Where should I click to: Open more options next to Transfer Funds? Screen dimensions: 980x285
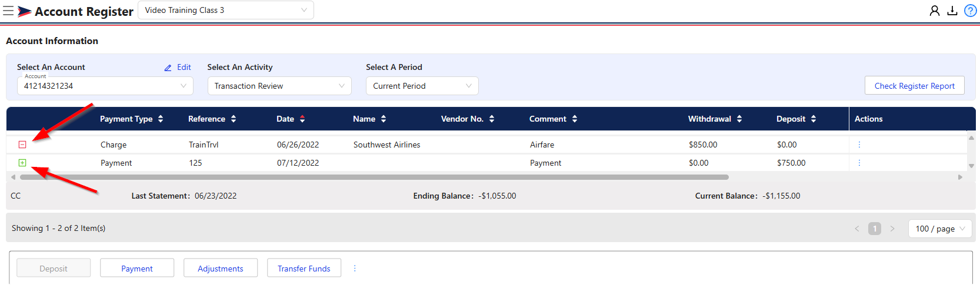[355, 268]
